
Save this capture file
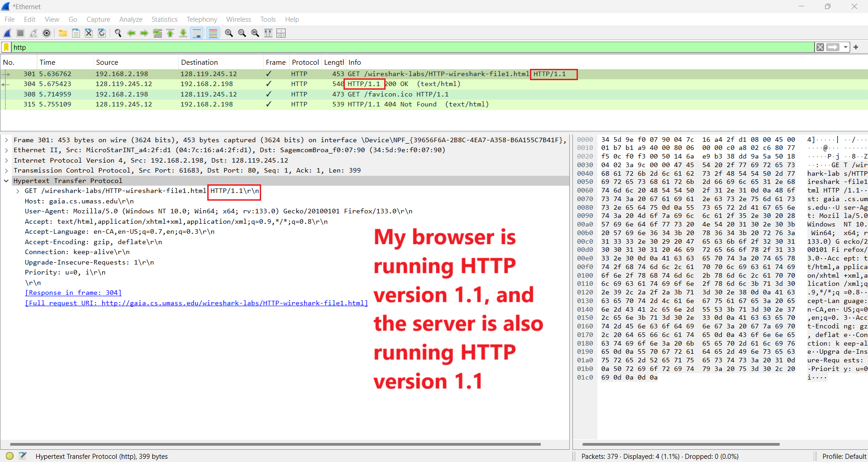coord(76,33)
